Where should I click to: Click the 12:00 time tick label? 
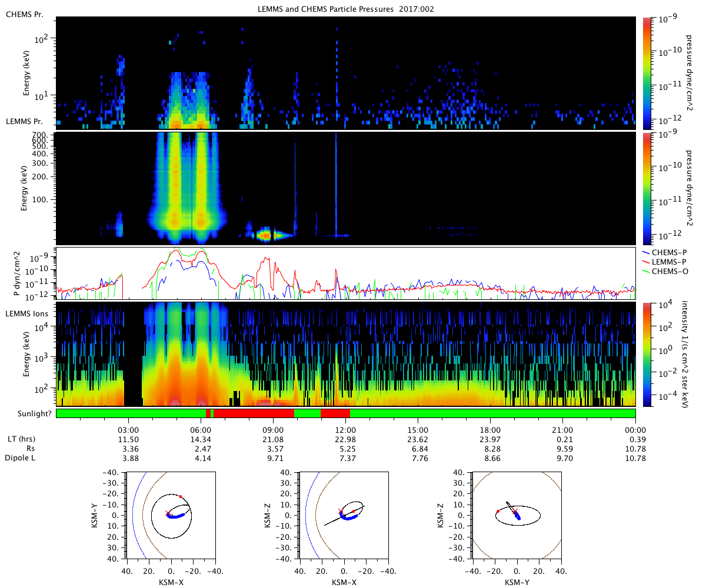[346, 430]
